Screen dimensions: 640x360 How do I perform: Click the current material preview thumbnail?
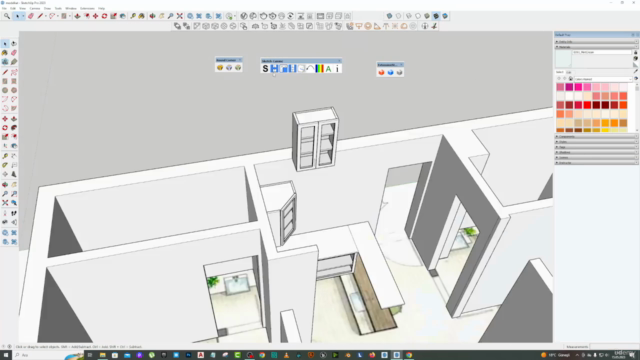(x=563, y=59)
